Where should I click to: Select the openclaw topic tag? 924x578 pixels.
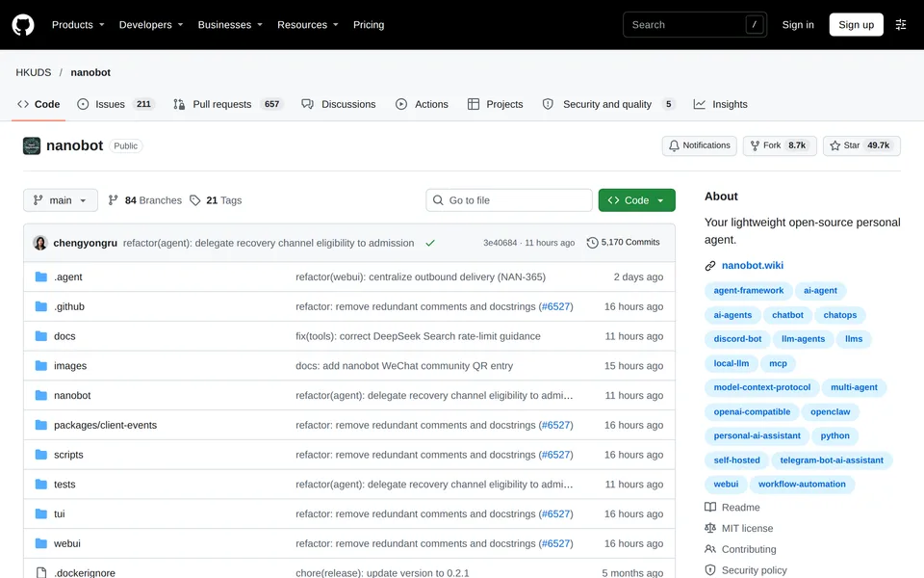[x=830, y=411]
